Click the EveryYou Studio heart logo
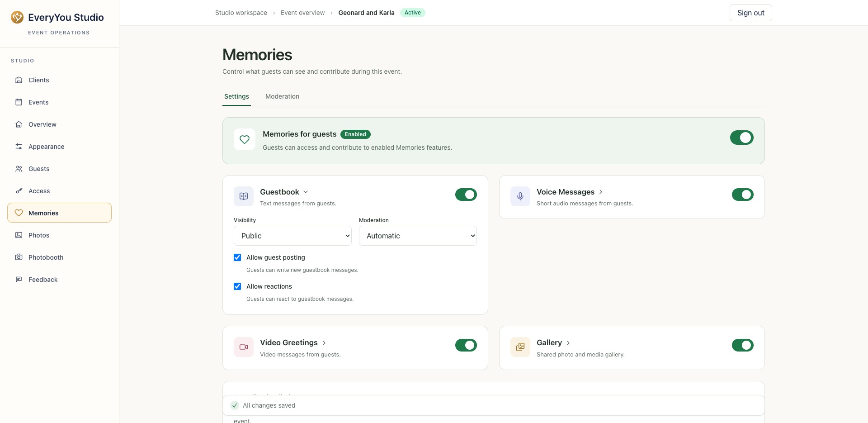The image size is (868, 423). coord(17,17)
